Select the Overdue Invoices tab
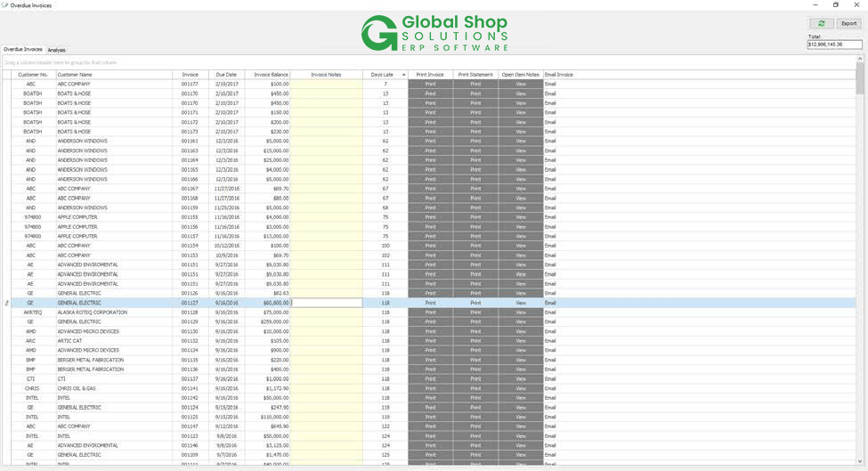This screenshot has height=471, width=868. 22,49
